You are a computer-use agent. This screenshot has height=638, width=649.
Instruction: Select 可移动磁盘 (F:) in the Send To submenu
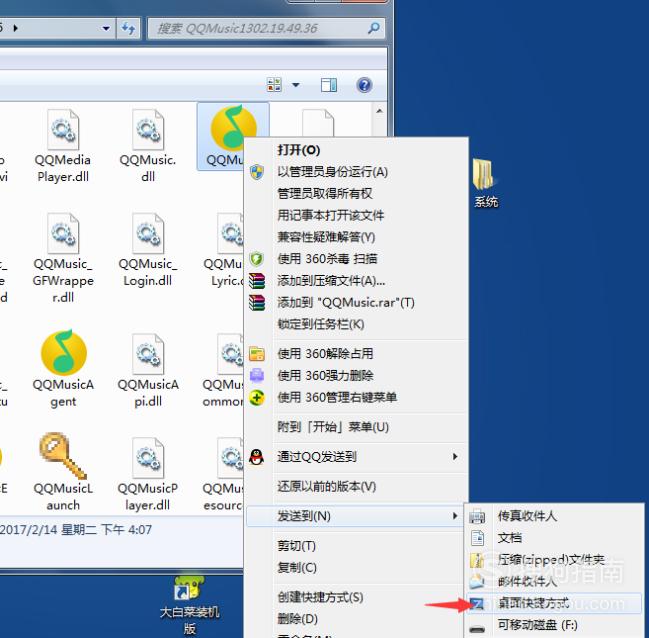click(554, 625)
